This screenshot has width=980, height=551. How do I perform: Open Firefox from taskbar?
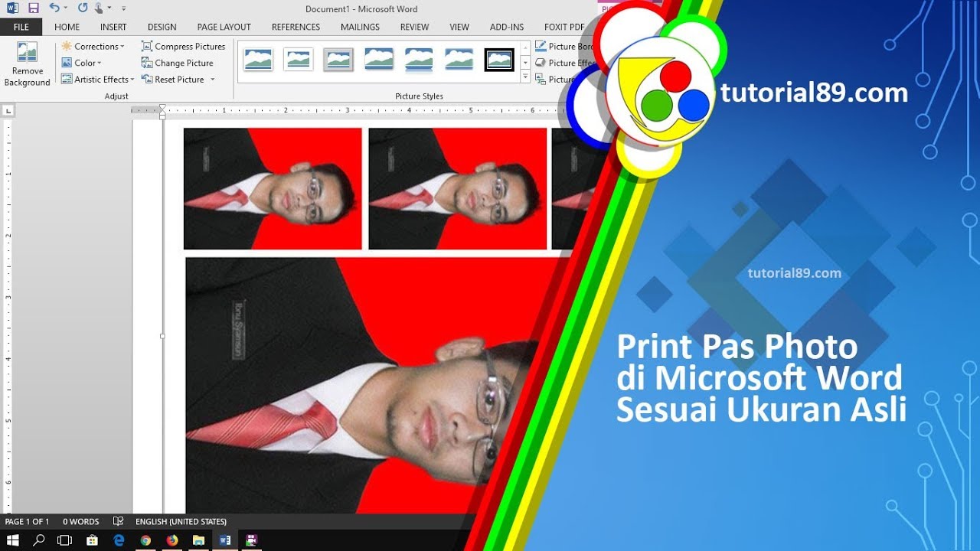click(x=172, y=540)
